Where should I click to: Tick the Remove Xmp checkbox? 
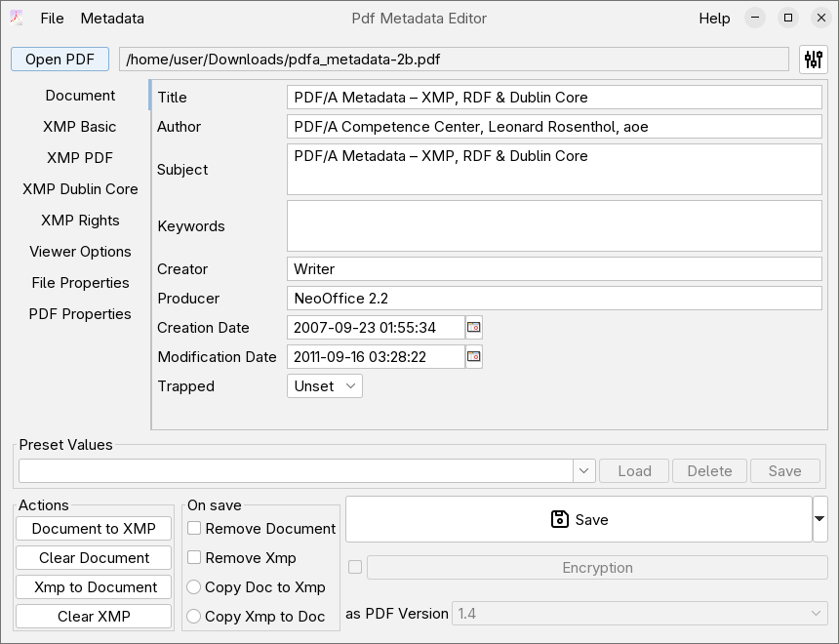[x=195, y=558]
